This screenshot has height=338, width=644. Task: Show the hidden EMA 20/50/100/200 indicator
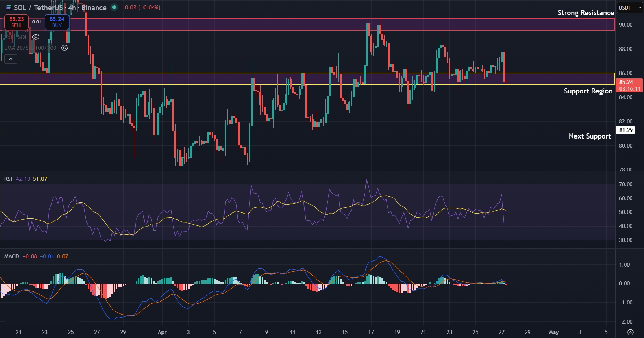click(64, 47)
